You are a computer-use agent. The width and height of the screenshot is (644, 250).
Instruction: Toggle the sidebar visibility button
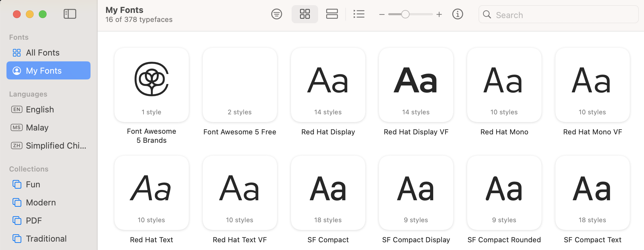(x=70, y=14)
